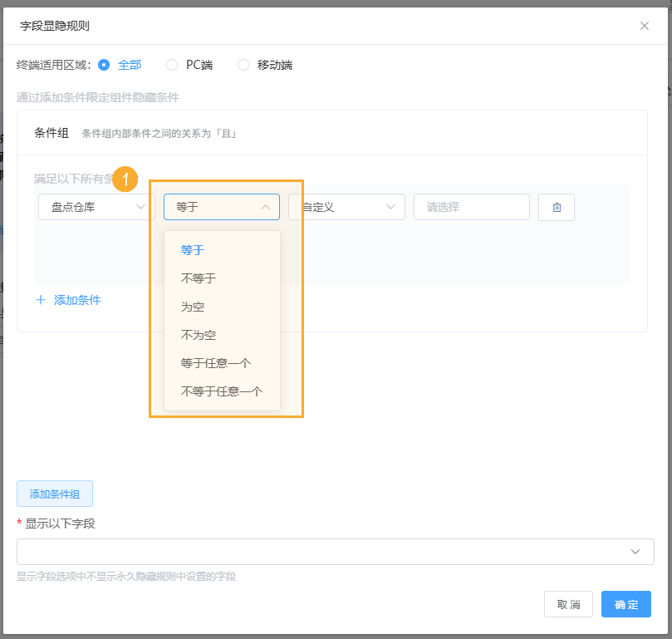Confirm the rule with the 确定 button
The height and width of the screenshot is (639, 672).
coord(625,604)
